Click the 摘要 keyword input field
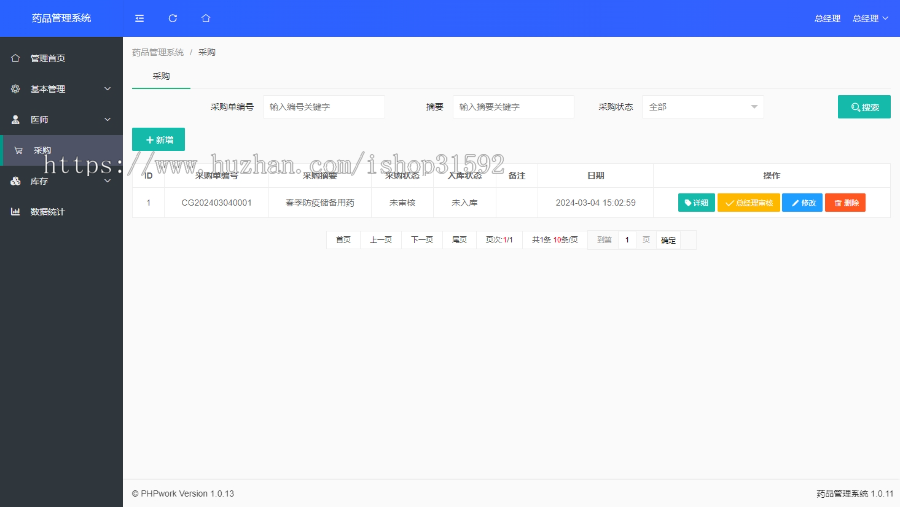 (514, 107)
